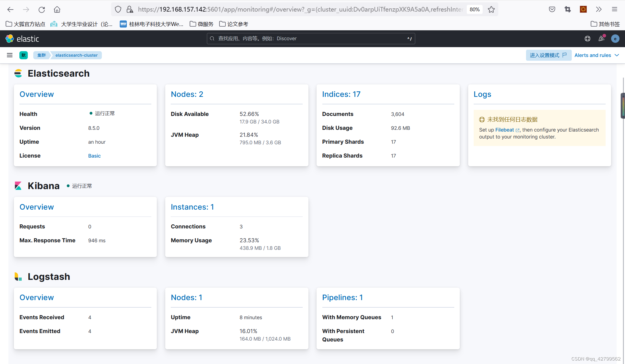The image size is (625, 364).
Task: Reload the page with refresh icon
Action: tap(42, 10)
